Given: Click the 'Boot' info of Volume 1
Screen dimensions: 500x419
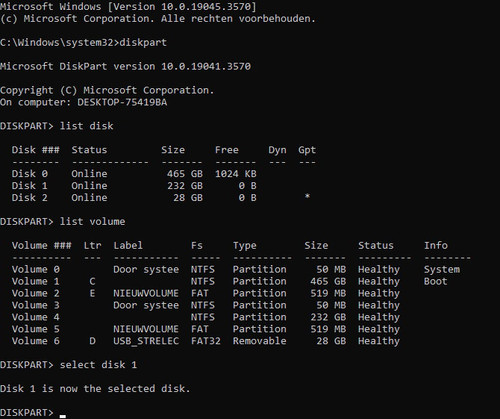Looking at the screenshot, I should pyautogui.click(x=435, y=281).
